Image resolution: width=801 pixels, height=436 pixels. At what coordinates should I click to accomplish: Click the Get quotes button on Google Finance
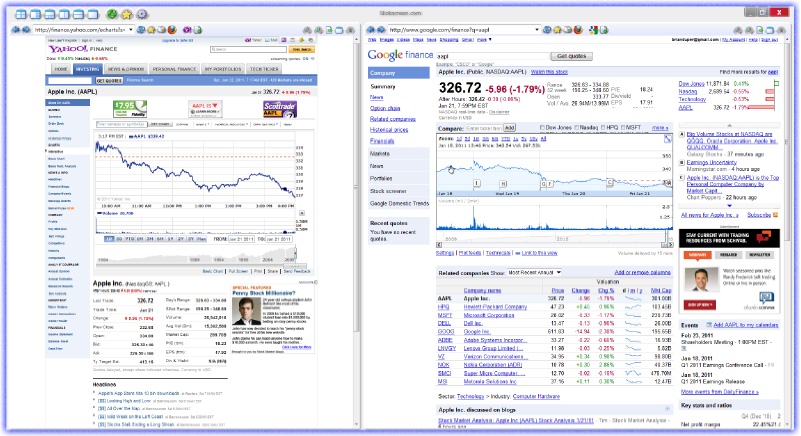(x=572, y=56)
